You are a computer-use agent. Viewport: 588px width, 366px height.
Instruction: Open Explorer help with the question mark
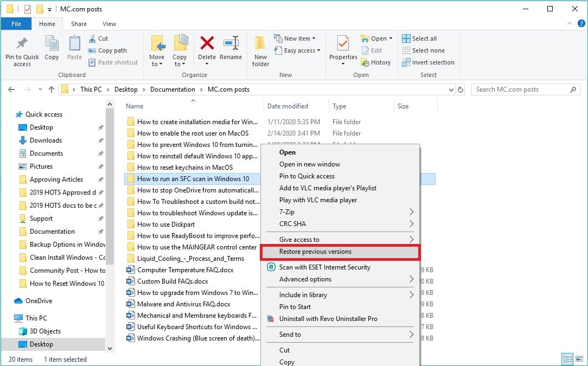[x=581, y=23]
